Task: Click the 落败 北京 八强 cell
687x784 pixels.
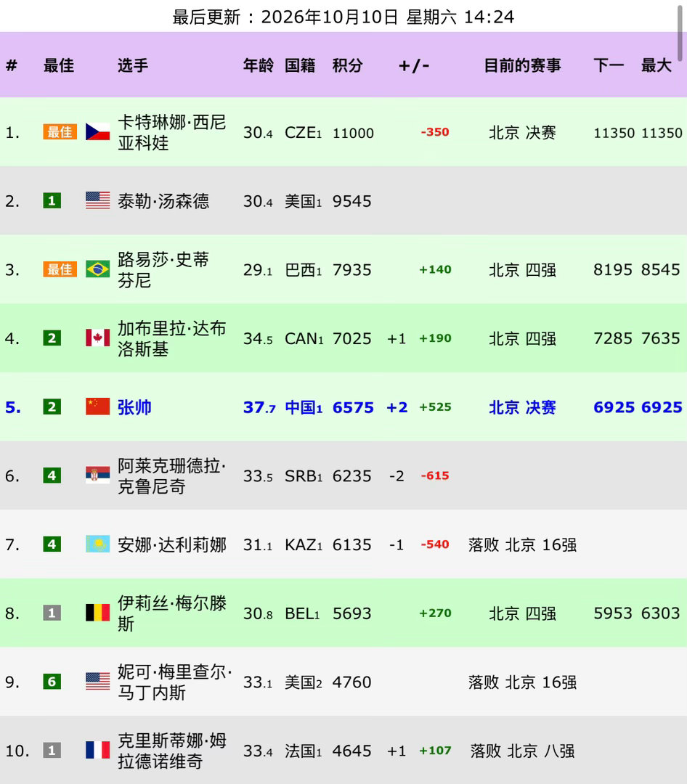Action: coord(522,751)
